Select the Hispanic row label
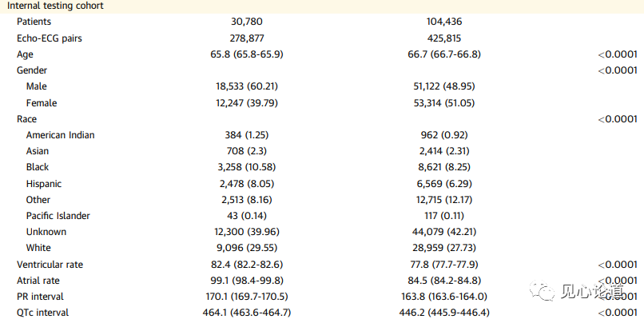This screenshot has height=319, width=644. [x=44, y=183]
